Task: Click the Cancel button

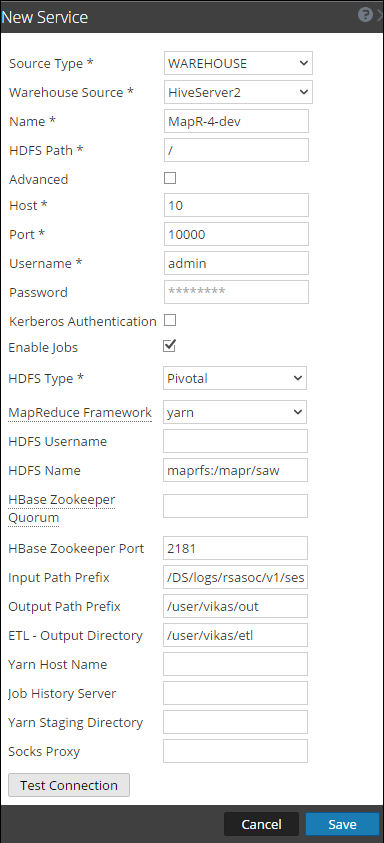Action: click(261, 824)
